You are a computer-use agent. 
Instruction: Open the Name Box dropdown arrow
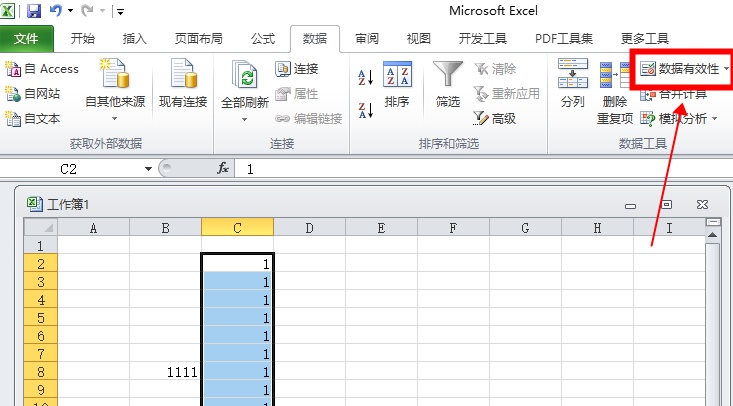[x=148, y=169]
